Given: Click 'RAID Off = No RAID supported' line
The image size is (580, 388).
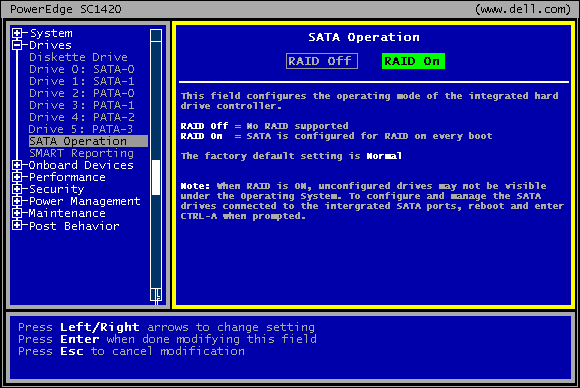Looking at the screenshot, I should 264,126.
